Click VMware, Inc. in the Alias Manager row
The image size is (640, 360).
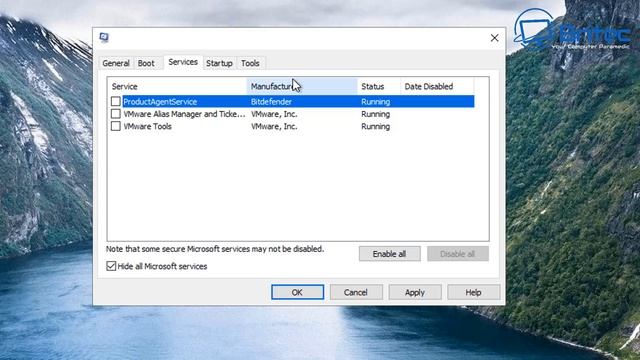(x=274, y=114)
